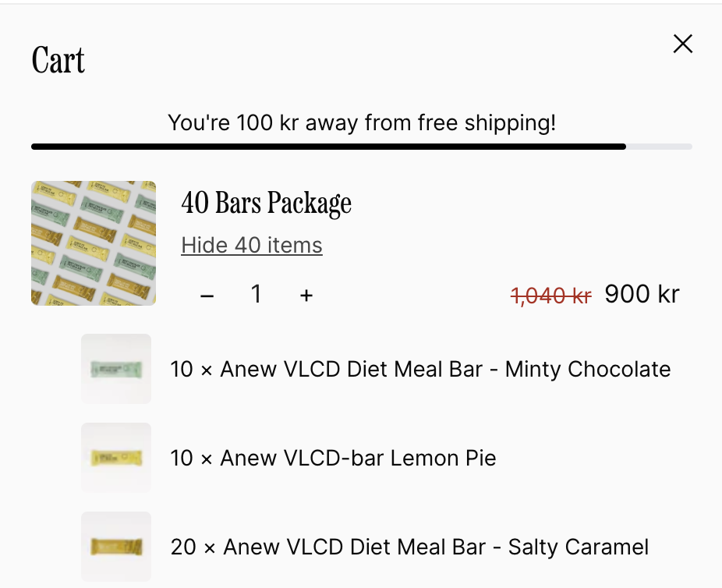The width and height of the screenshot is (722, 588).
Task: Decrease 40 Bars Package quantity
Action: pyautogui.click(x=207, y=295)
